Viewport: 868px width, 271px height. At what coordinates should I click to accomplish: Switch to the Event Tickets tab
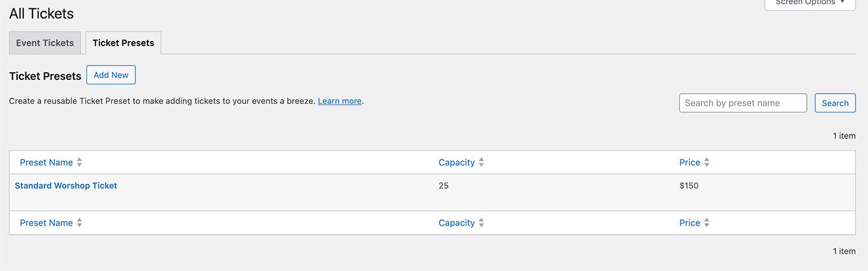[x=45, y=43]
